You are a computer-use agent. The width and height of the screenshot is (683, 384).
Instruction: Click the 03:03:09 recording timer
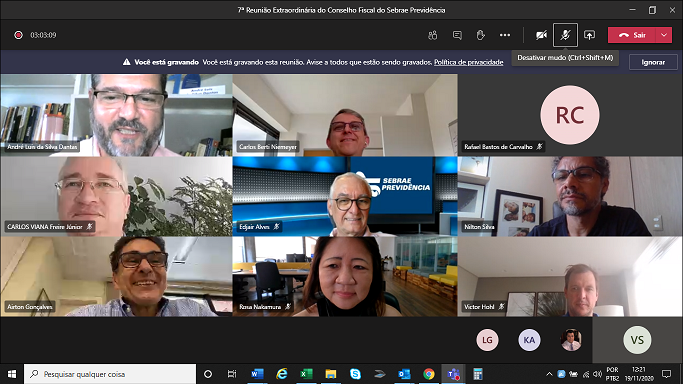43,35
